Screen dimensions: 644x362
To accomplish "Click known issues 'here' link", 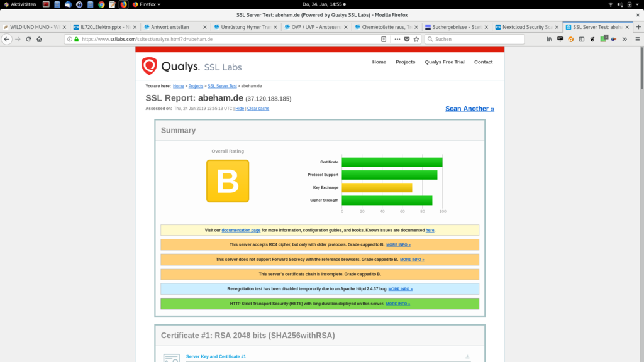I will coord(430,230).
